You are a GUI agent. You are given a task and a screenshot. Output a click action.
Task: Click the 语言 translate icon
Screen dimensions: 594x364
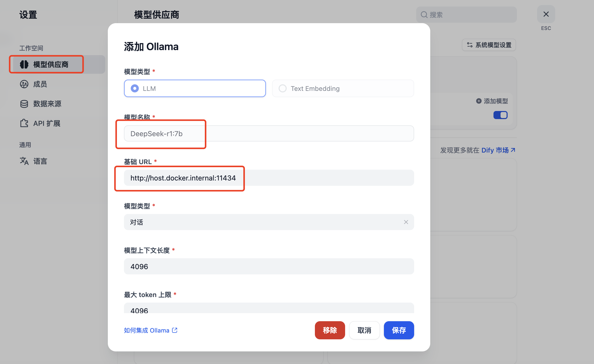click(24, 161)
